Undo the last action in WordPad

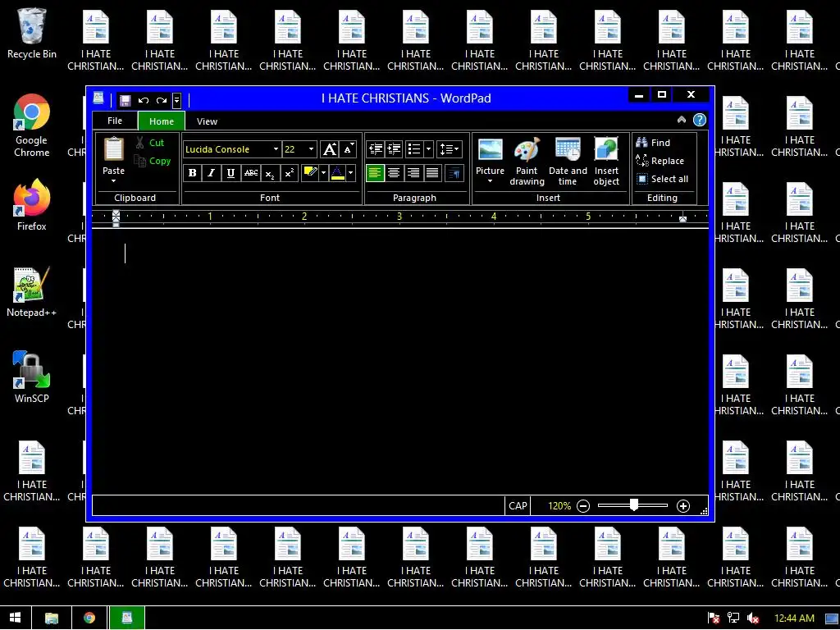click(x=143, y=100)
